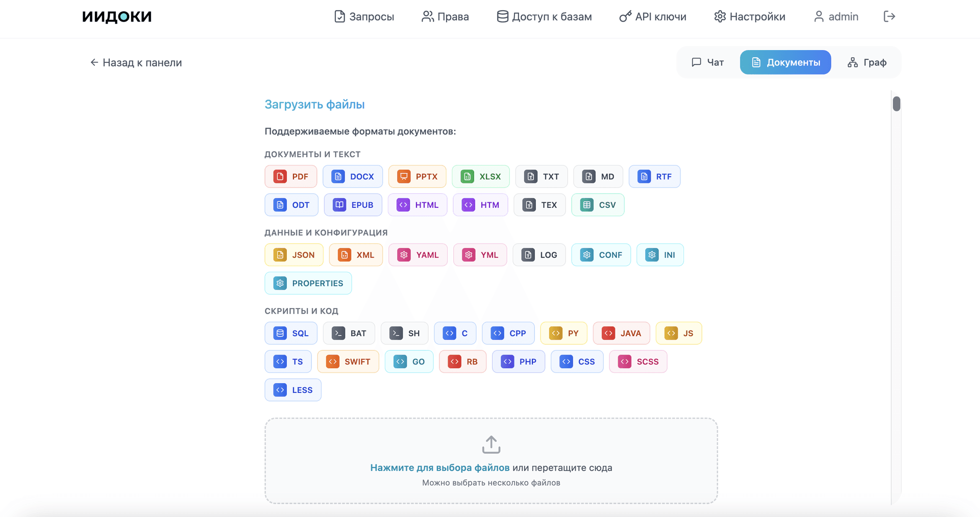Go to API ключи page

click(652, 16)
